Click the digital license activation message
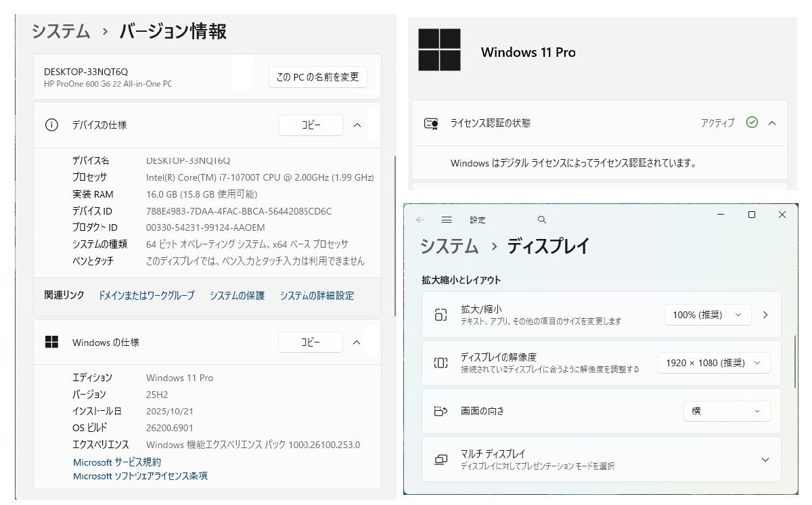 (573, 163)
